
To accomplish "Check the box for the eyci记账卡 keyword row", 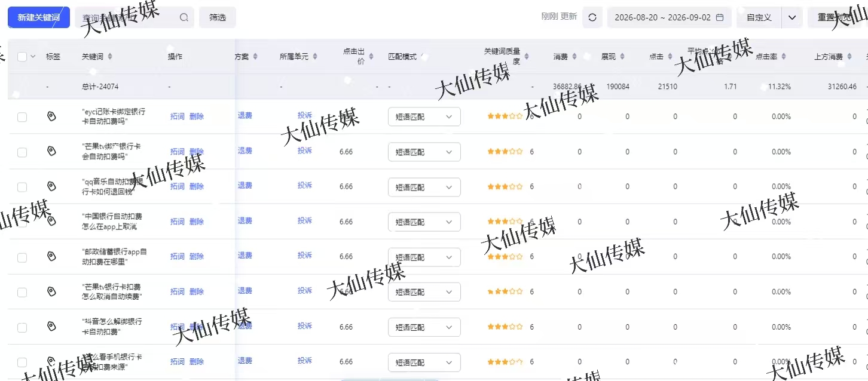I will point(22,117).
